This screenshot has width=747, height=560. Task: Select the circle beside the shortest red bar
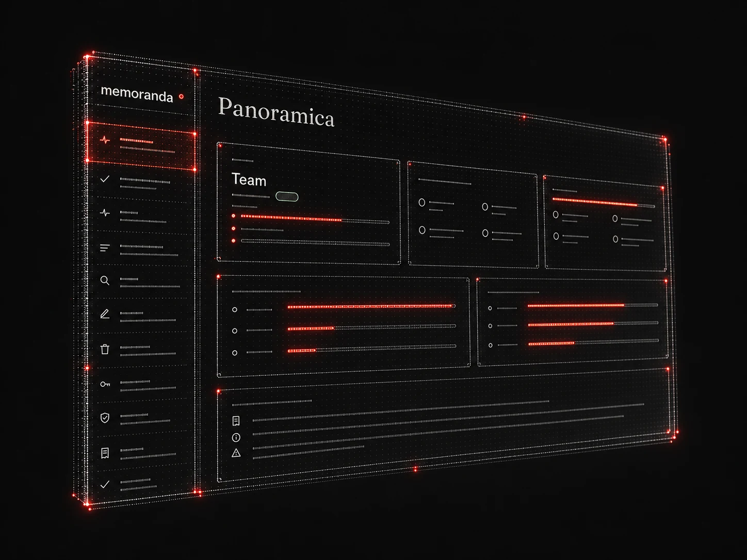[235, 353]
